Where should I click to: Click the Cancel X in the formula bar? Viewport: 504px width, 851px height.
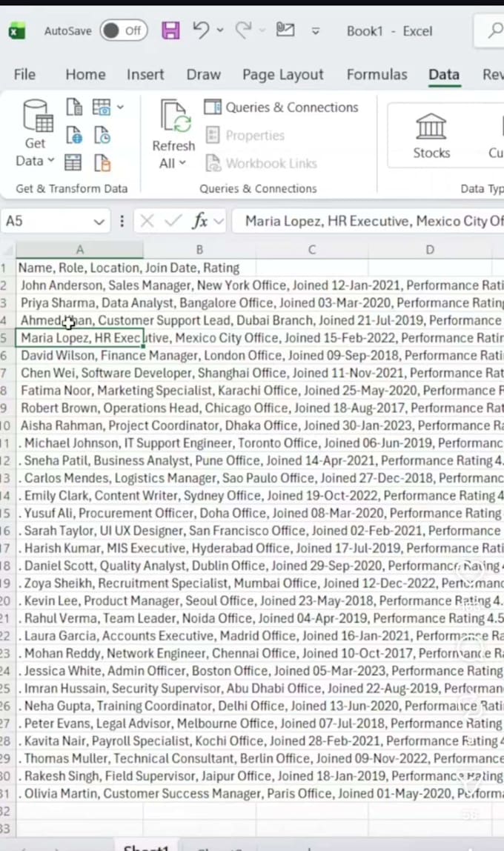[147, 221]
